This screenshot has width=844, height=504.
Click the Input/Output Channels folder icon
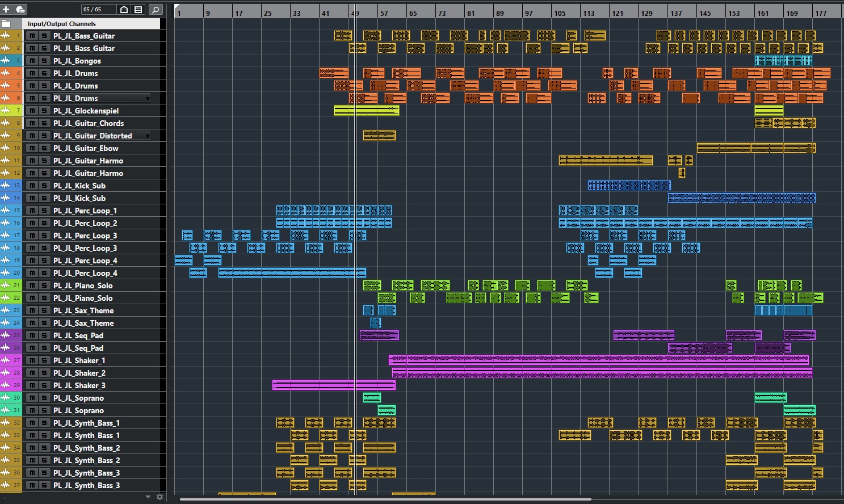click(6, 24)
